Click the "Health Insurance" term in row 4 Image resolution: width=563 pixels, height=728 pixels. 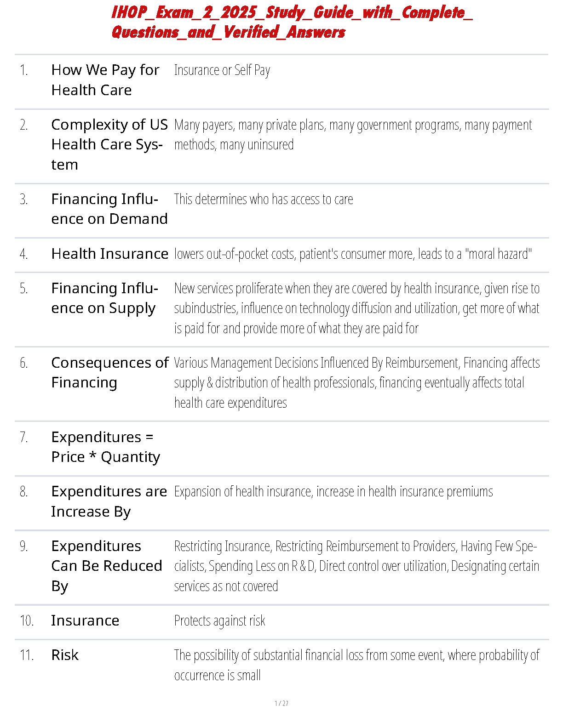click(x=109, y=254)
